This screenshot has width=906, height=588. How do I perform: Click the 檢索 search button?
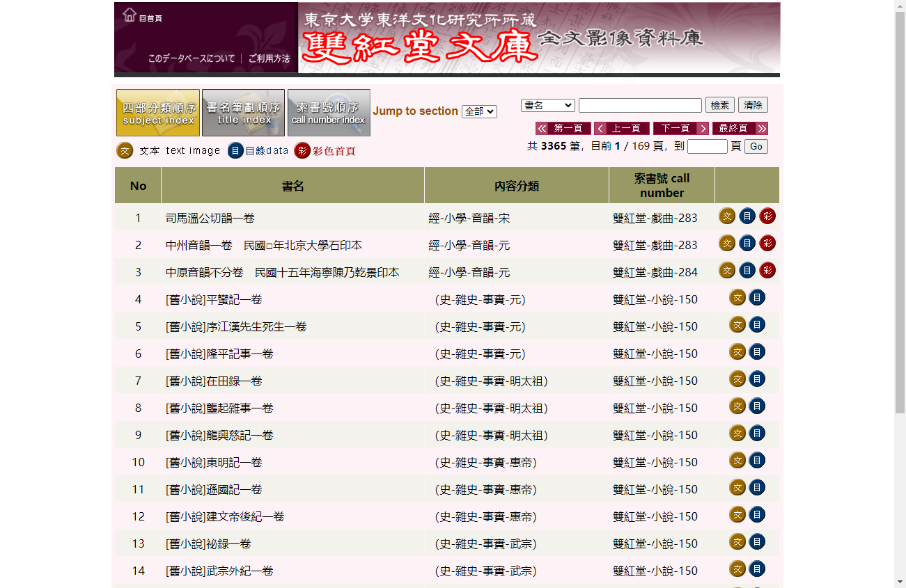(x=720, y=105)
